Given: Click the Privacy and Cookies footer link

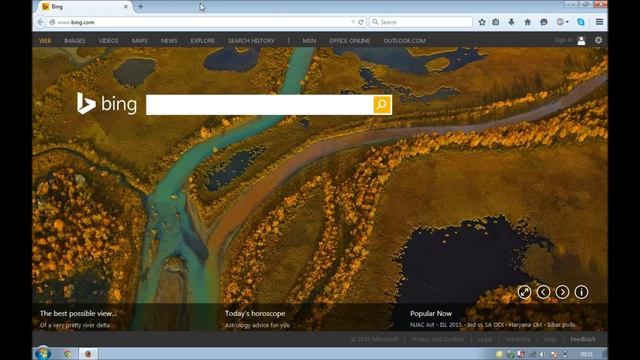Looking at the screenshot, I should click(x=437, y=340).
